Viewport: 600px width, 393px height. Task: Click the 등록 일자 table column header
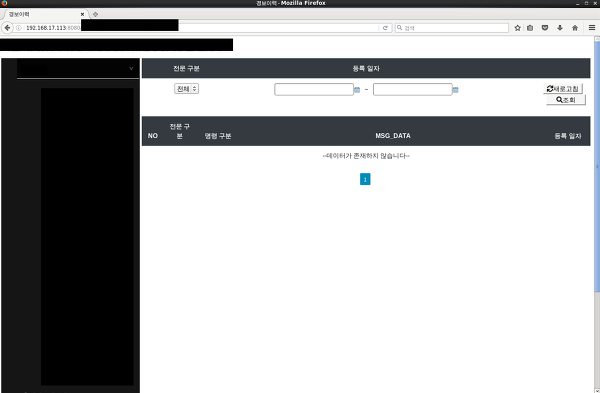coord(567,136)
